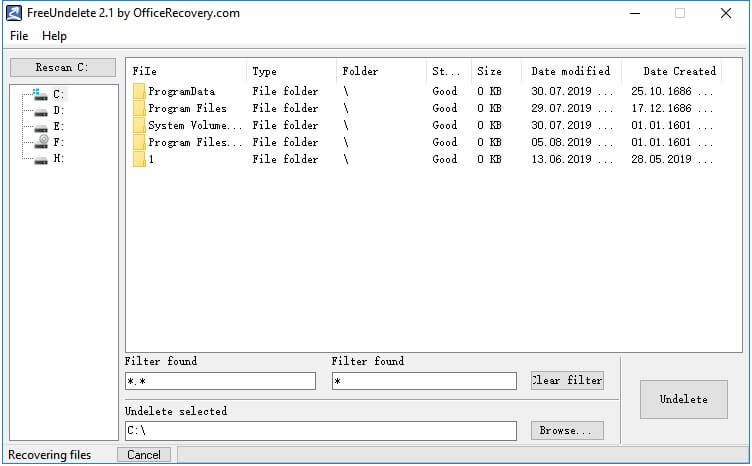Open the File menu
752x466 pixels.
point(19,36)
